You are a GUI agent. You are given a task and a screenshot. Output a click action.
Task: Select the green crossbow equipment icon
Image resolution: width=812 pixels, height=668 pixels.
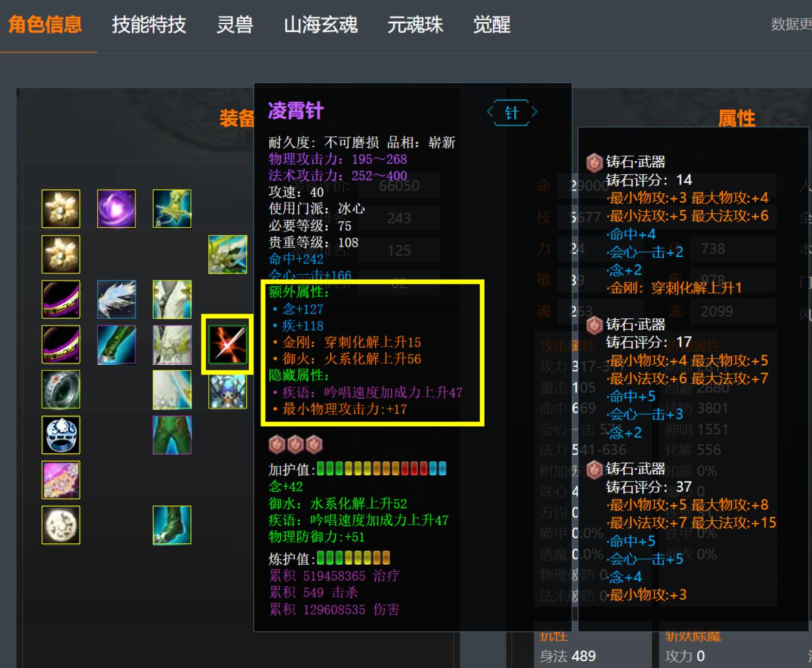[172, 209]
